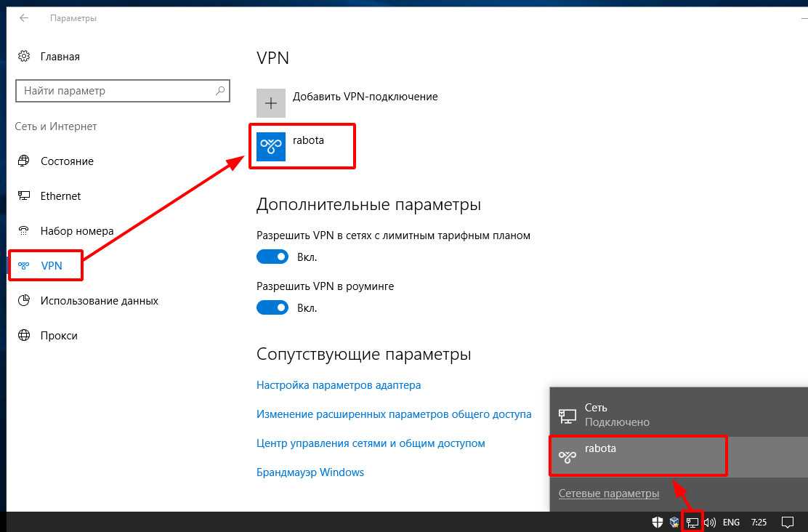The image size is (808, 532).
Task: Click the VPN icon in the sidebar
Action: [24, 265]
